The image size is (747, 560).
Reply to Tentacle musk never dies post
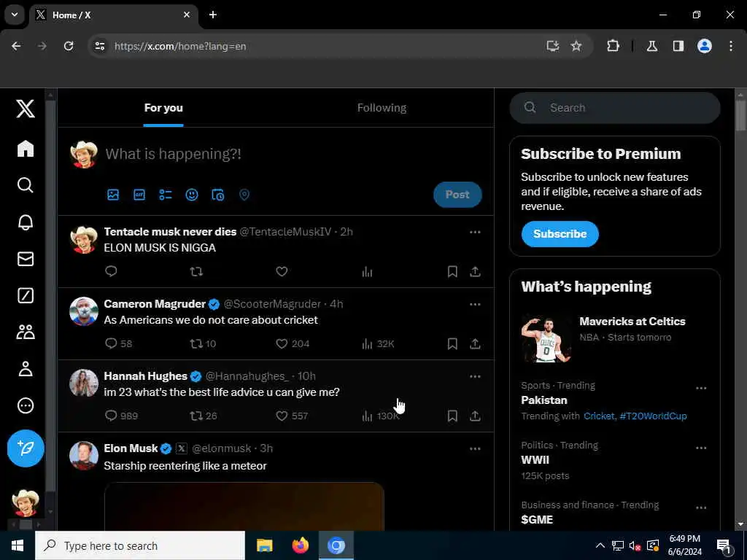(x=111, y=271)
